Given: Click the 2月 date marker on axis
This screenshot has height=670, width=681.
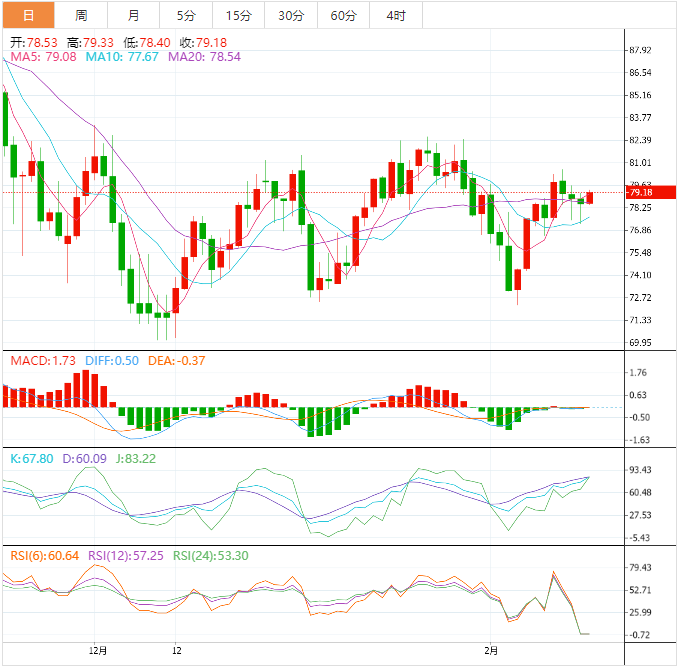Looking at the screenshot, I should (x=490, y=649).
